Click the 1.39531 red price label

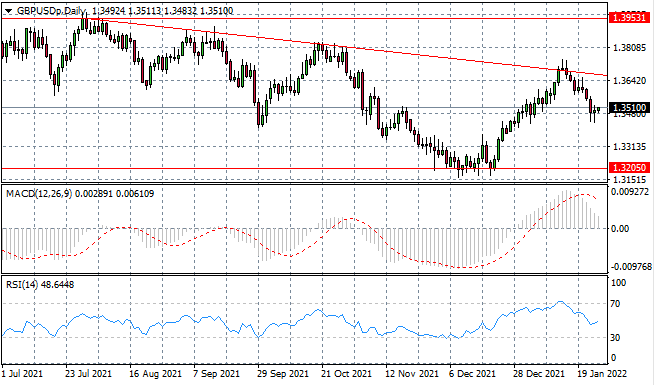[629, 18]
